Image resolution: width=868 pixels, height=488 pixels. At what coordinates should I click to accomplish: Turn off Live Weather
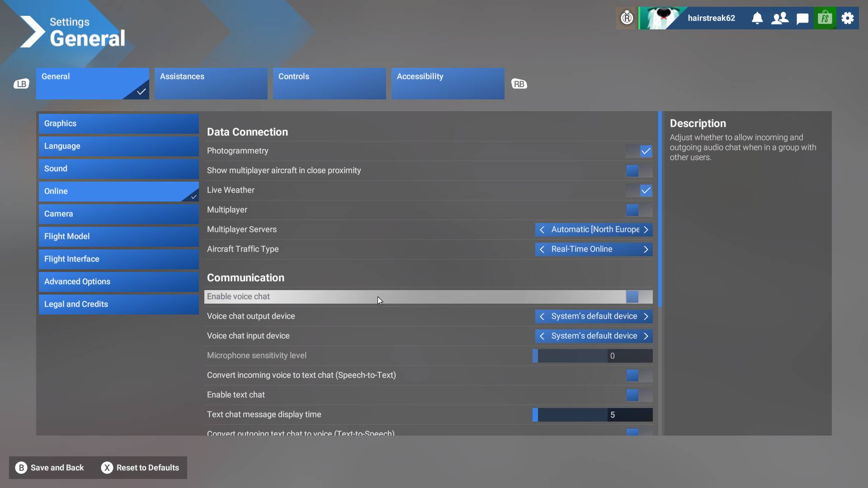(639, 190)
